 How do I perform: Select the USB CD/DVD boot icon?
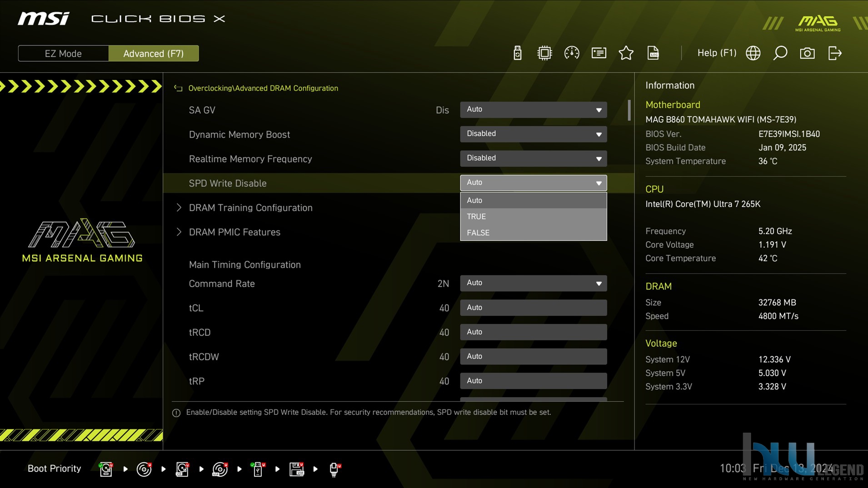pyautogui.click(x=220, y=469)
